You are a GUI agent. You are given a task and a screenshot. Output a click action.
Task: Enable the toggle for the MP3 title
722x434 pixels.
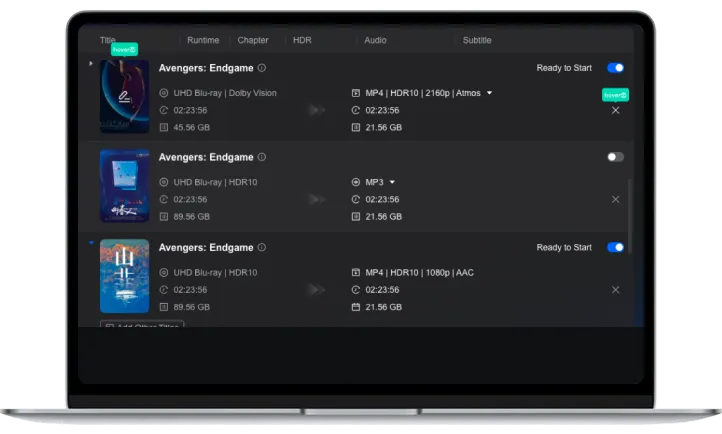pyautogui.click(x=615, y=157)
